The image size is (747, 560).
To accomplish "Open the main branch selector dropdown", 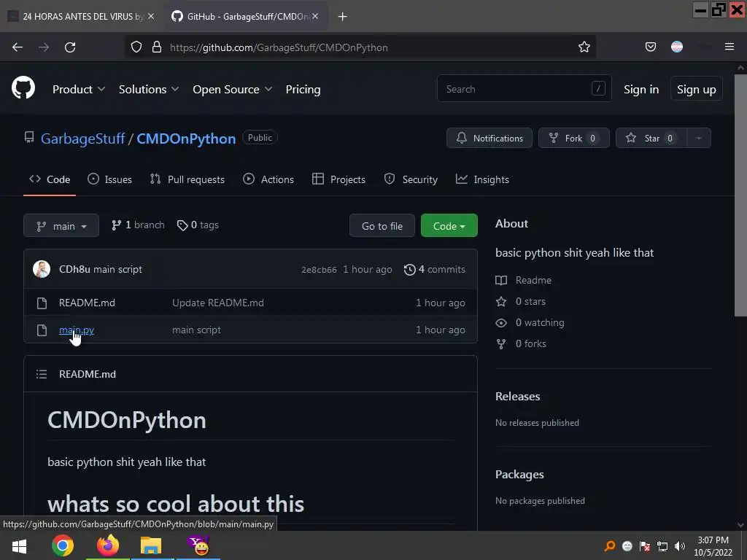I will [x=61, y=226].
